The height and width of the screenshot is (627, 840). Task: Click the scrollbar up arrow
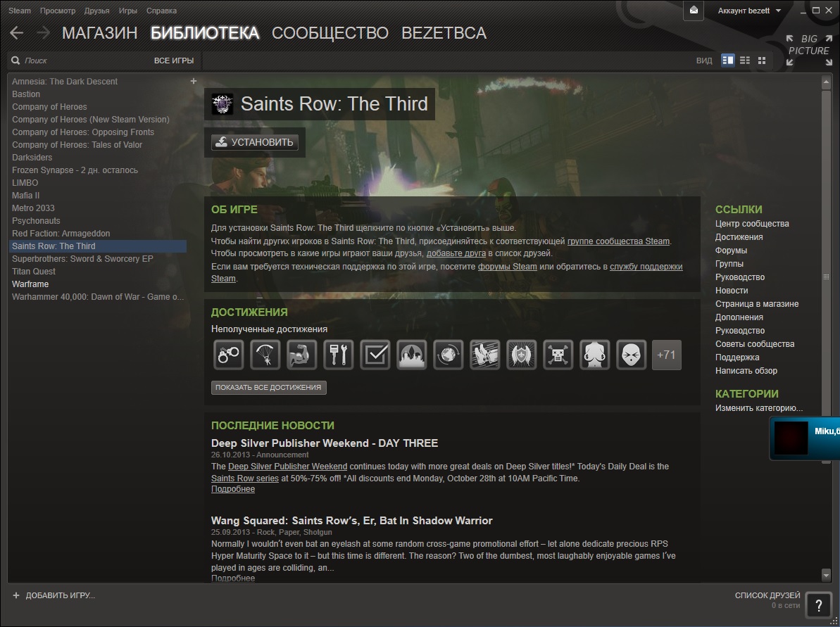pos(825,83)
